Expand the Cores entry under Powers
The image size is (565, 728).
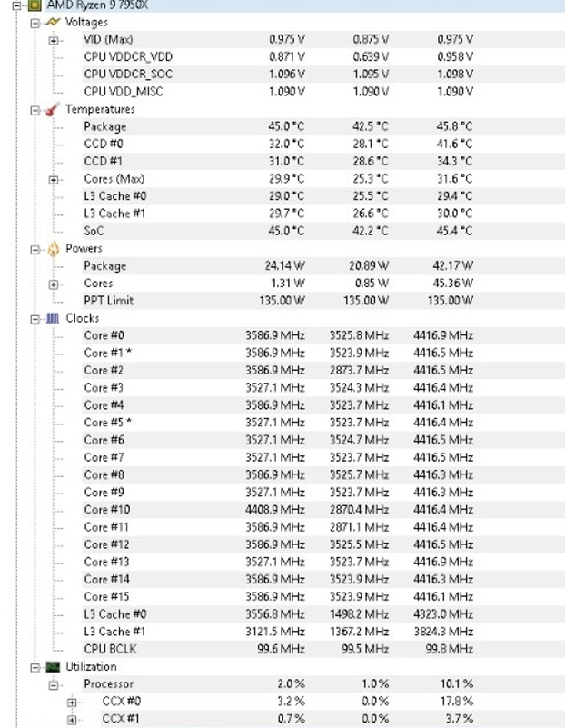pyautogui.click(x=54, y=284)
